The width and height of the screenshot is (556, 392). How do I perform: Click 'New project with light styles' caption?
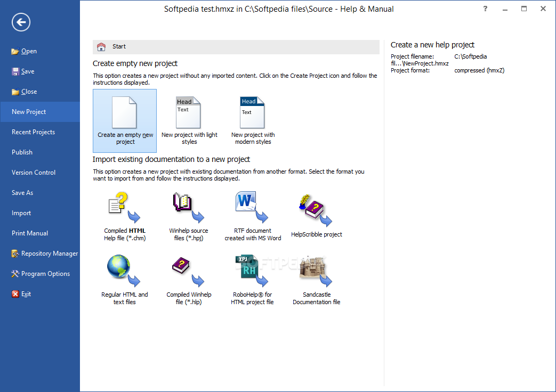(x=189, y=138)
